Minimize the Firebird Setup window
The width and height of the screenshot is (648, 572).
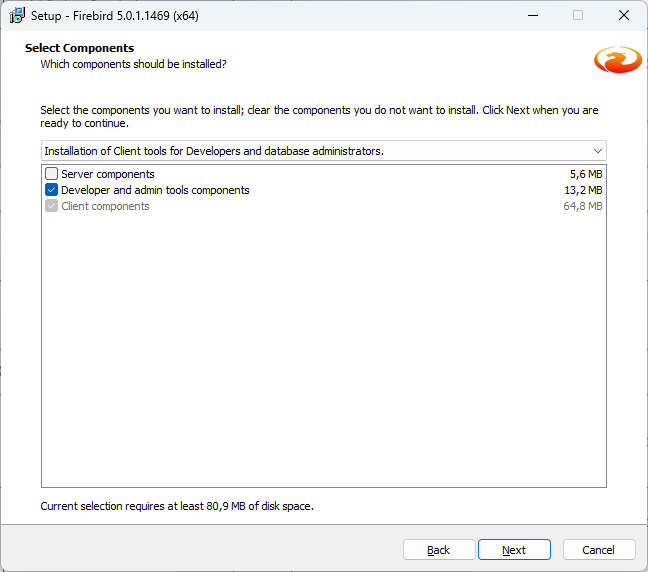531,16
